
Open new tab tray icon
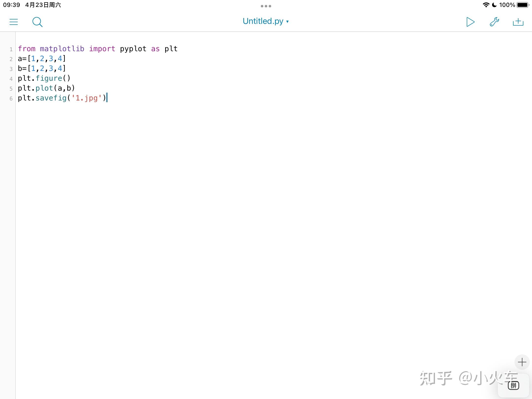[518, 22]
